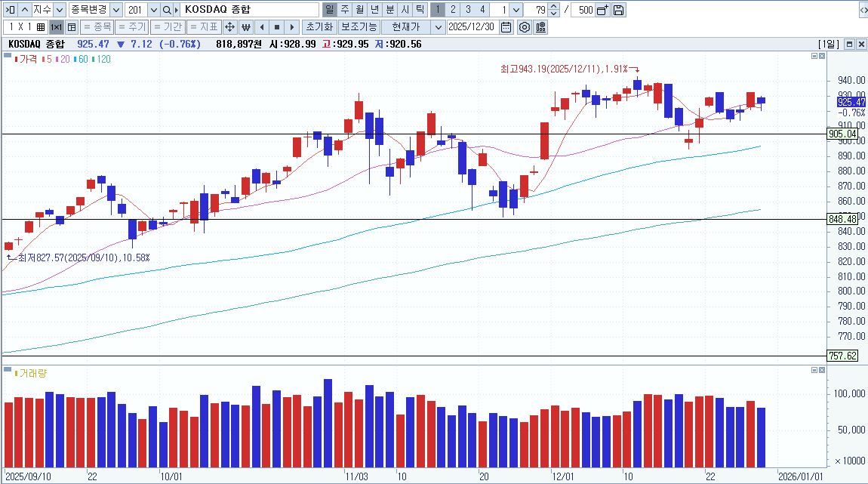Open the code history dropdown next to 201
868x484 pixels.
(x=154, y=10)
